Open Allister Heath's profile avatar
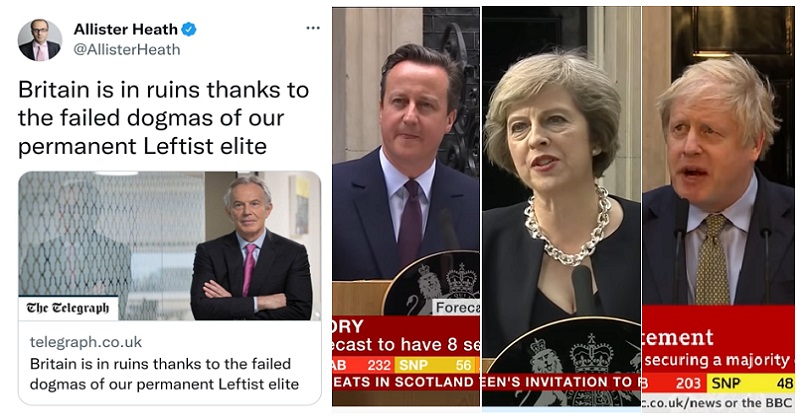800x420 pixels. (40, 40)
